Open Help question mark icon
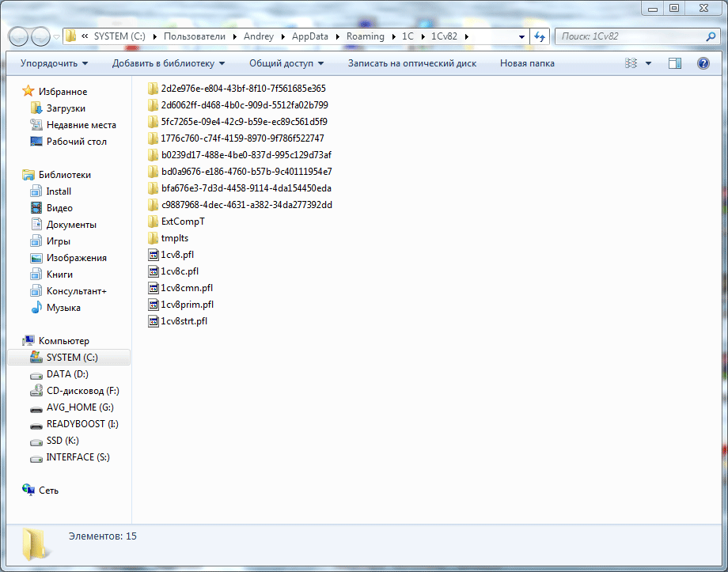 (x=703, y=63)
